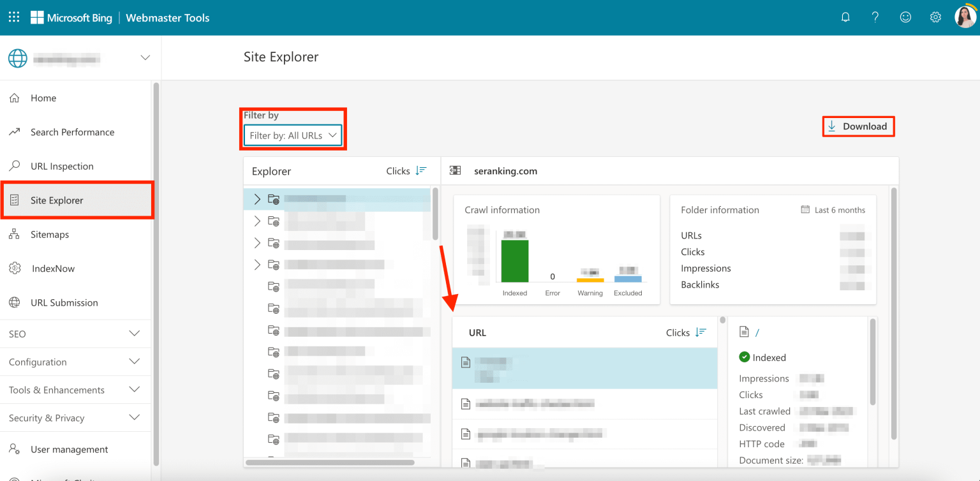Click the globe icon beside the site name
Image resolution: width=980 pixels, height=481 pixels.
[x=18, y=58]
